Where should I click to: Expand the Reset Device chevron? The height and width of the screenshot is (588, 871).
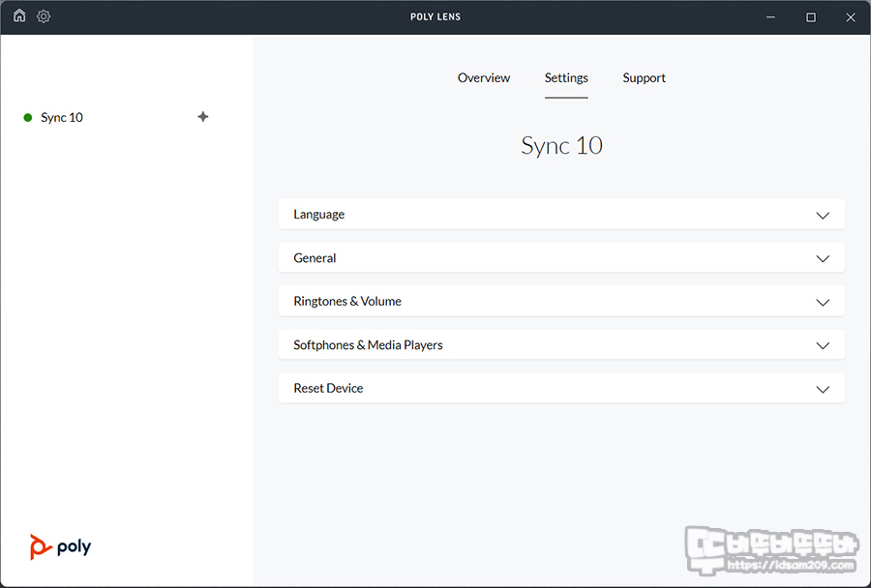[x=823, y=389]
